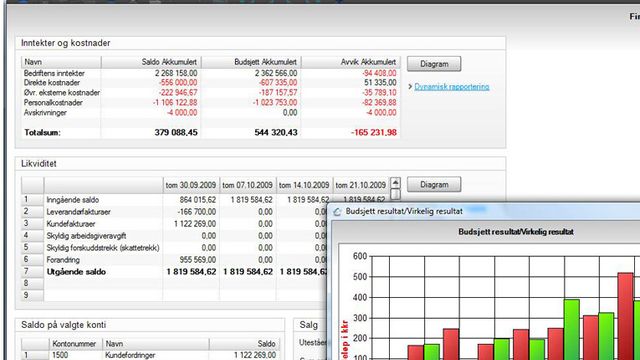
Task: Click the Likviditet scrollbar up arrow
Action: pyautogui.click(x=396, y=182)
